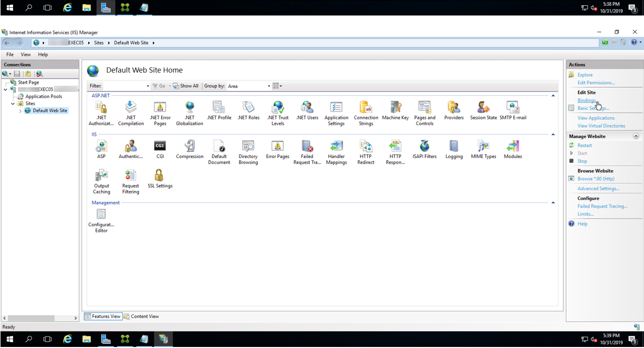Expand the Default Web Site tree node
The height and width of the screenshot is (348, 644).
click(x=20, y=111)
